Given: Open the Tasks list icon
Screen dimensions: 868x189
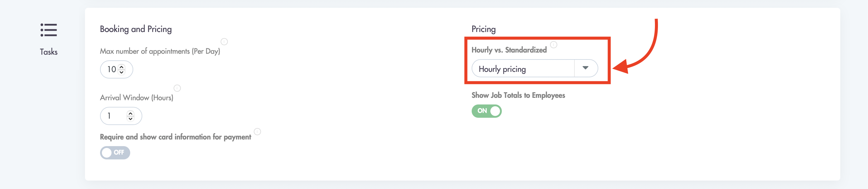Looking at the screenshot, I should 49,30.
